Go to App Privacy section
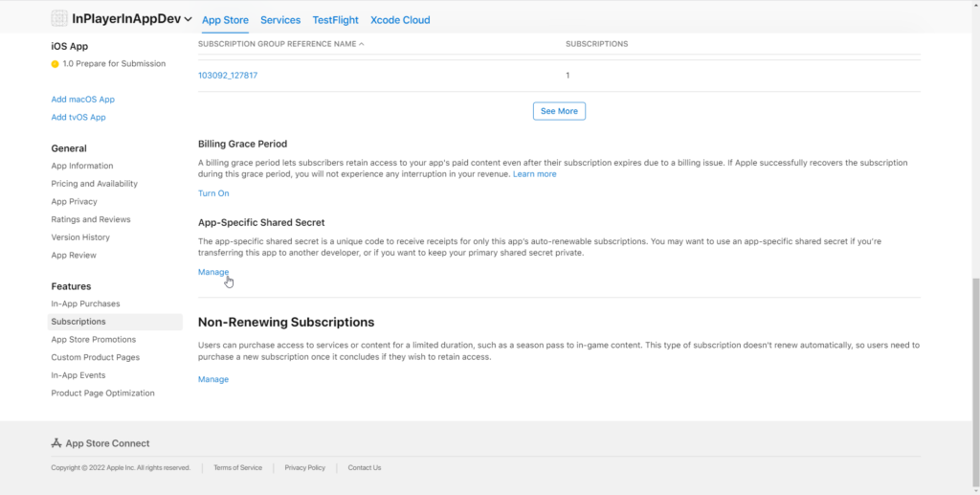 pos(75,201)
